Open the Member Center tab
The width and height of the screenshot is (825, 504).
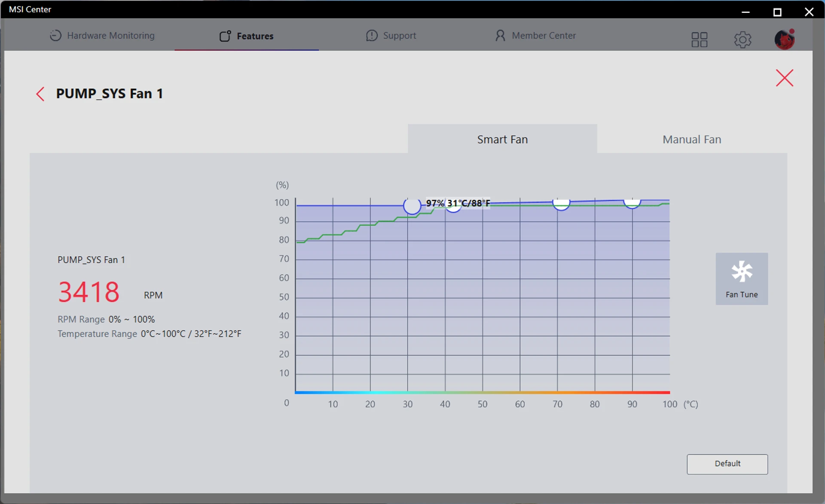pos(535,36)
